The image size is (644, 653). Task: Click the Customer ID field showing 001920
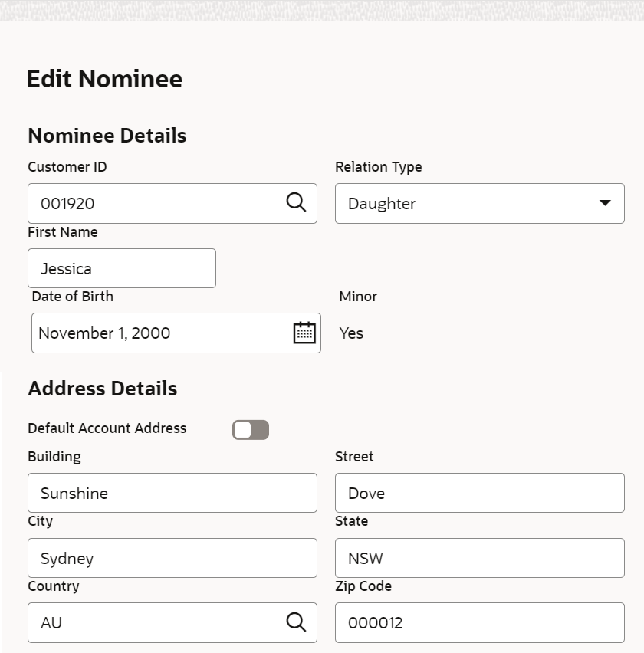[172, 204]
